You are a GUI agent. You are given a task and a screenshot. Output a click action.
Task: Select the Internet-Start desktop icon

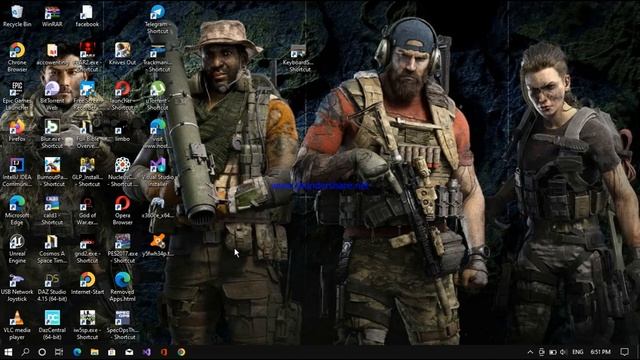(x=87, y=284)
